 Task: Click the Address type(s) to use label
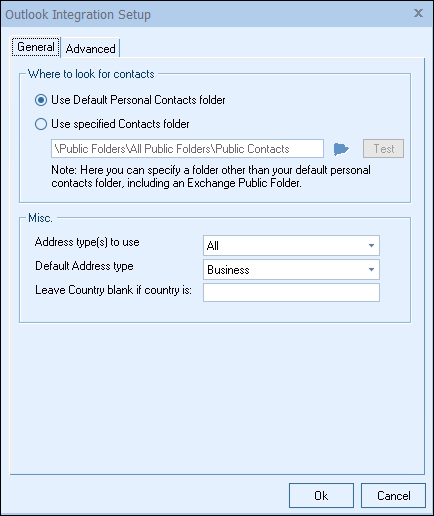[x=87, y=242]
